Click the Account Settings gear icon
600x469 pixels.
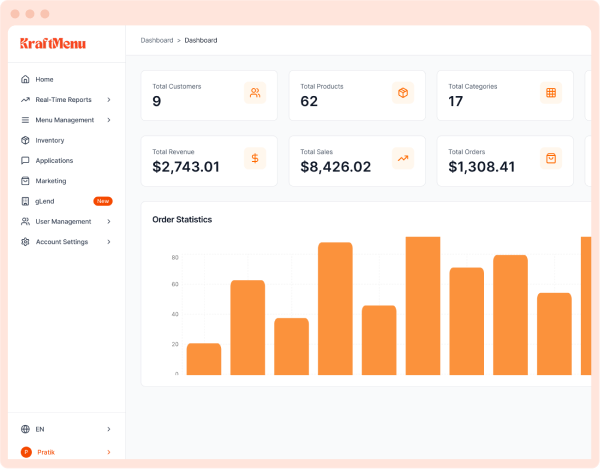pos(25,242)
